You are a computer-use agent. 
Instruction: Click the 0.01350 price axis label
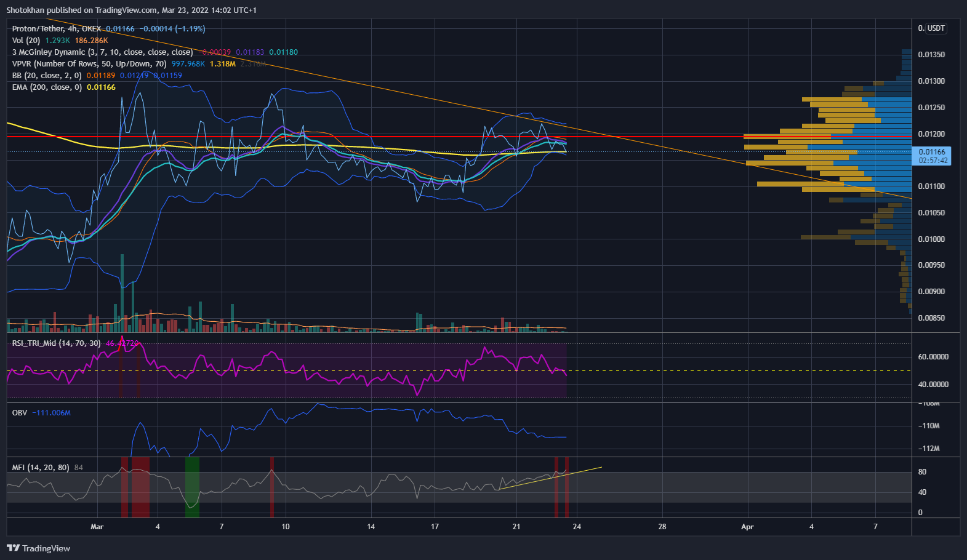[x=931, y=55]
